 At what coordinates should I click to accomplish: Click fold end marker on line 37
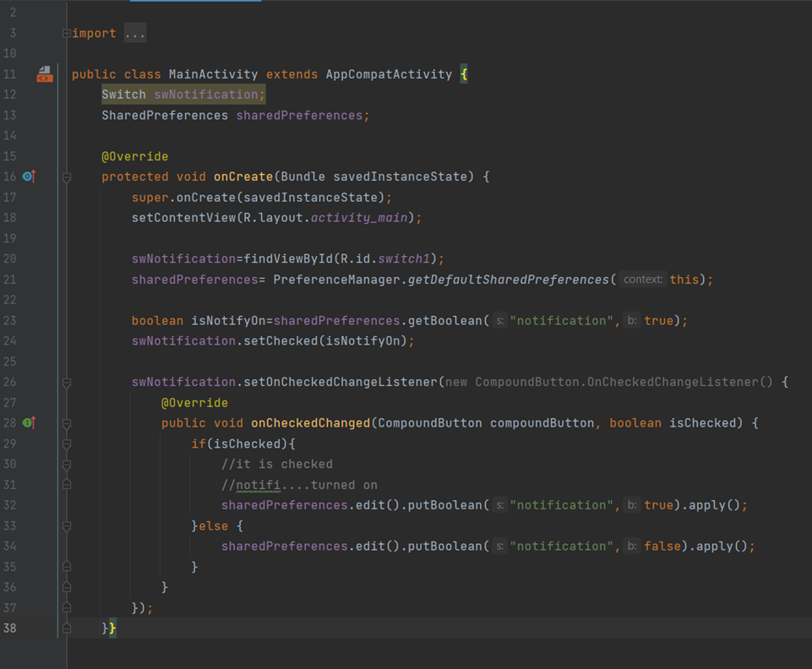(66, 607)
